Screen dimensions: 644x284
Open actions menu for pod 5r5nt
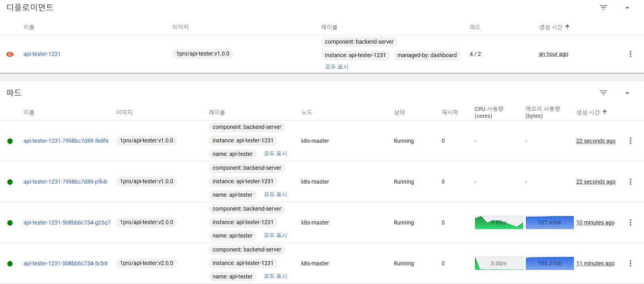point(630,263)
